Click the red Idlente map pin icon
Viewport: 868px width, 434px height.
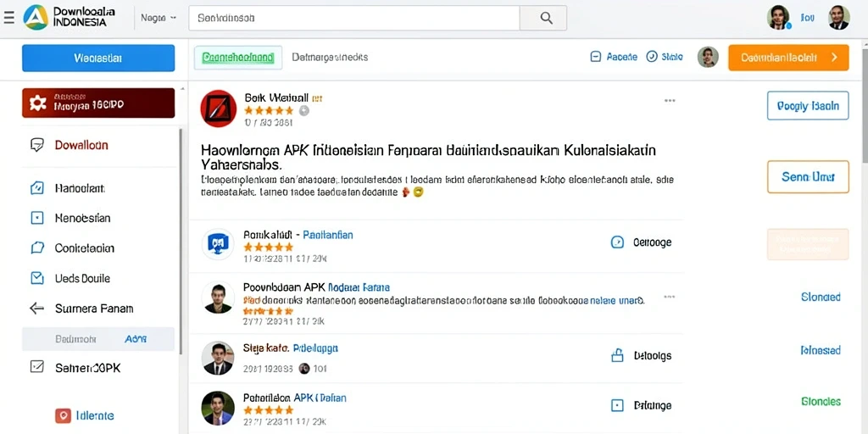click(63, 415)
